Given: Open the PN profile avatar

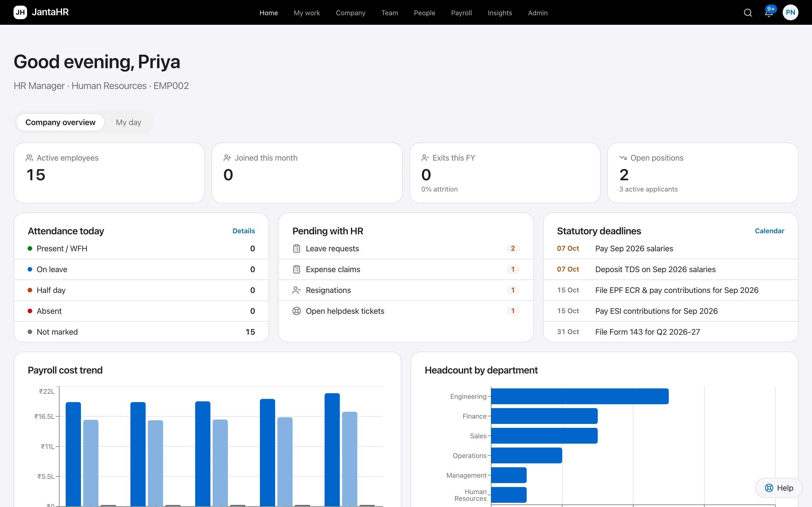Looking at the screenshot, I should (790, 12).
